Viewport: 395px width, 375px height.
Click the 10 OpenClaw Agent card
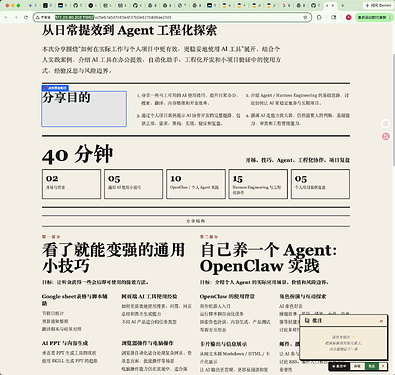coord(196,184)
